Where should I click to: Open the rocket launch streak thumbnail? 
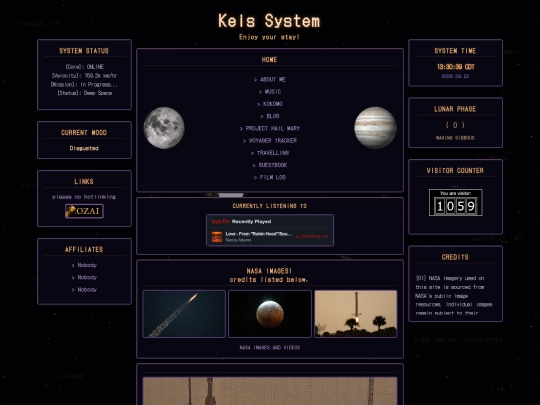[184, 314]
